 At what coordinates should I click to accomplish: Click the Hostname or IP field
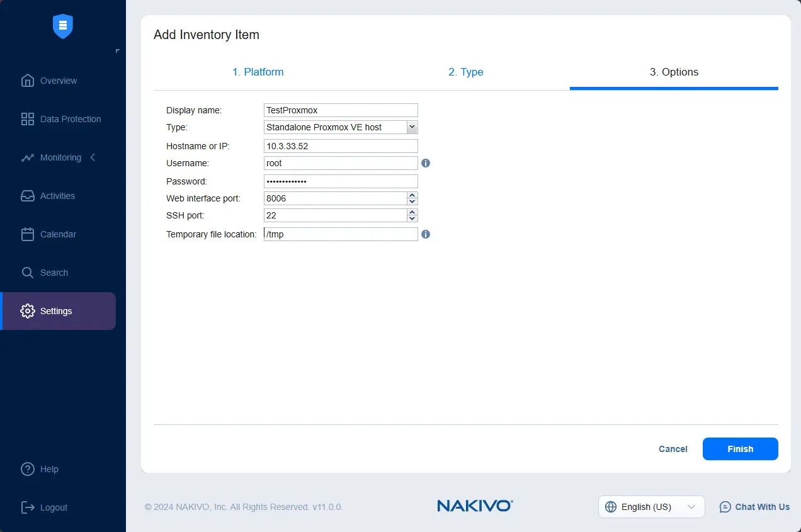[x=341, y=145]
